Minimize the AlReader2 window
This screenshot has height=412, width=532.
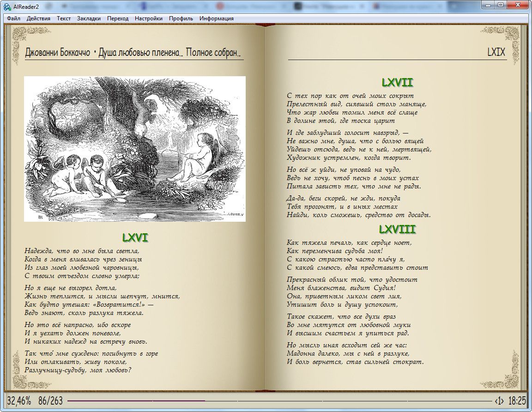click(x=487, y=5)
